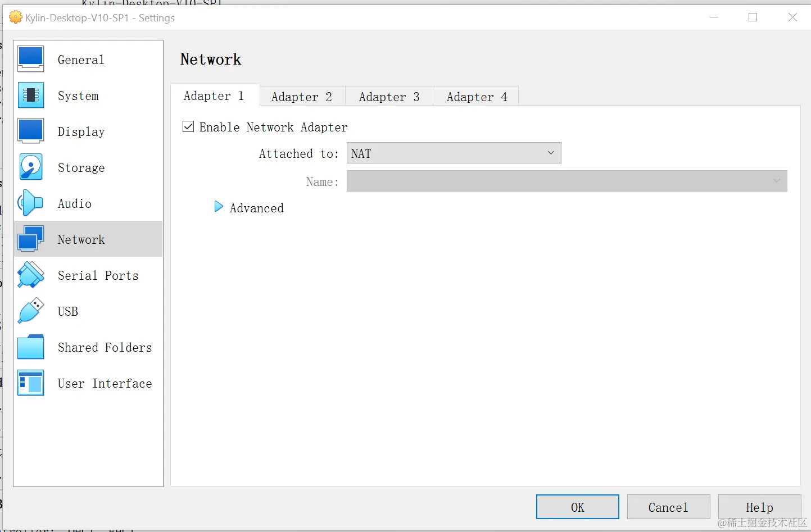Click the Network monitors icon
Screen dimensions: 811x532
pos(31,239)
